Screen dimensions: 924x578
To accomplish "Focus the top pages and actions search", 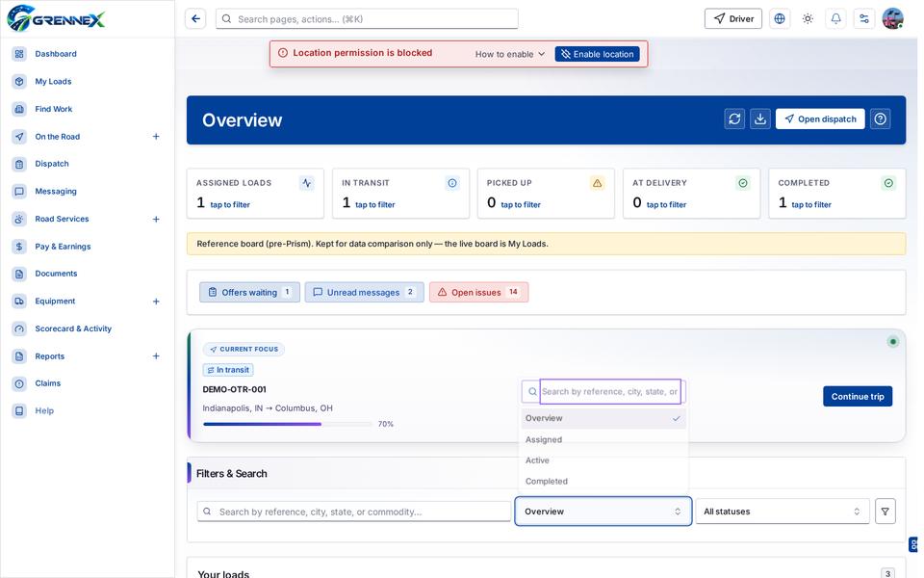I will tap(367, 19).
